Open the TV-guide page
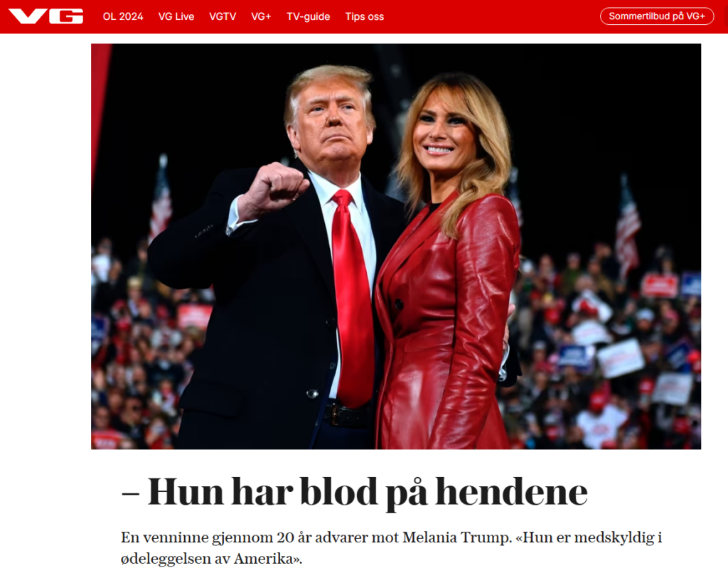The height and width of the screenshot is (568, 728). pos(309,16)
